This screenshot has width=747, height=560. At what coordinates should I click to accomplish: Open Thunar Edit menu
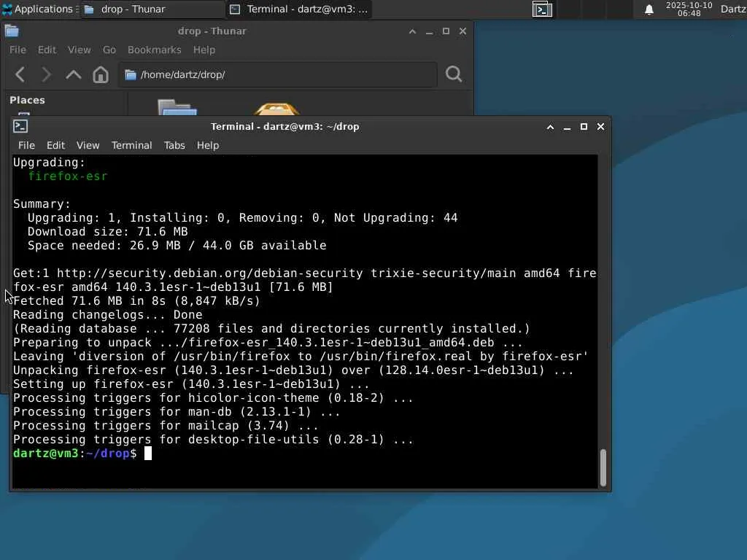47,50
